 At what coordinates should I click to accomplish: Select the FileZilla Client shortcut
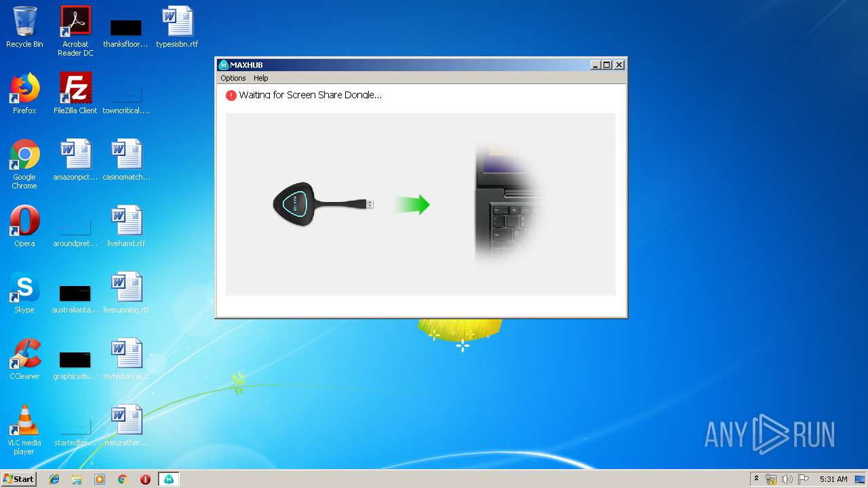pos(75,94)
